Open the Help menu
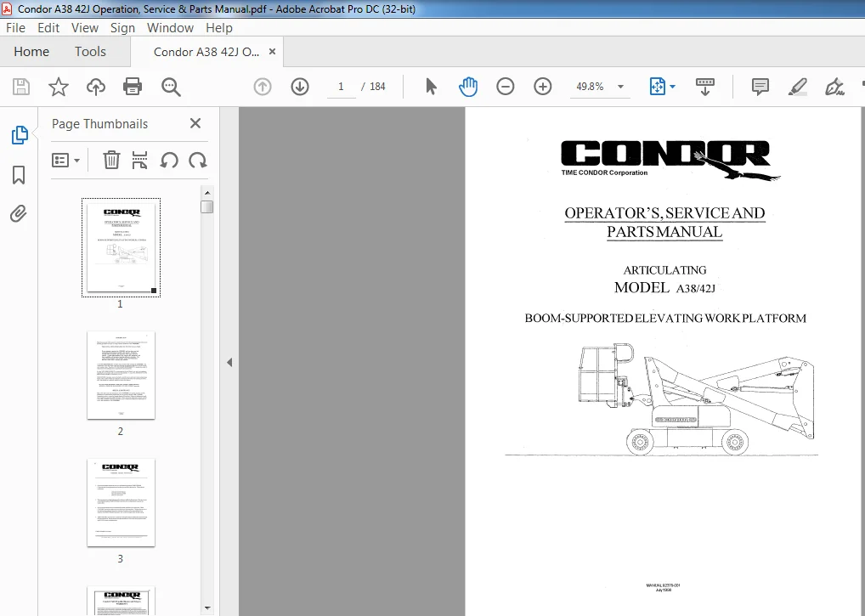Image resolution: width=865 pixels, height=616 pixels. click(219, 27)
